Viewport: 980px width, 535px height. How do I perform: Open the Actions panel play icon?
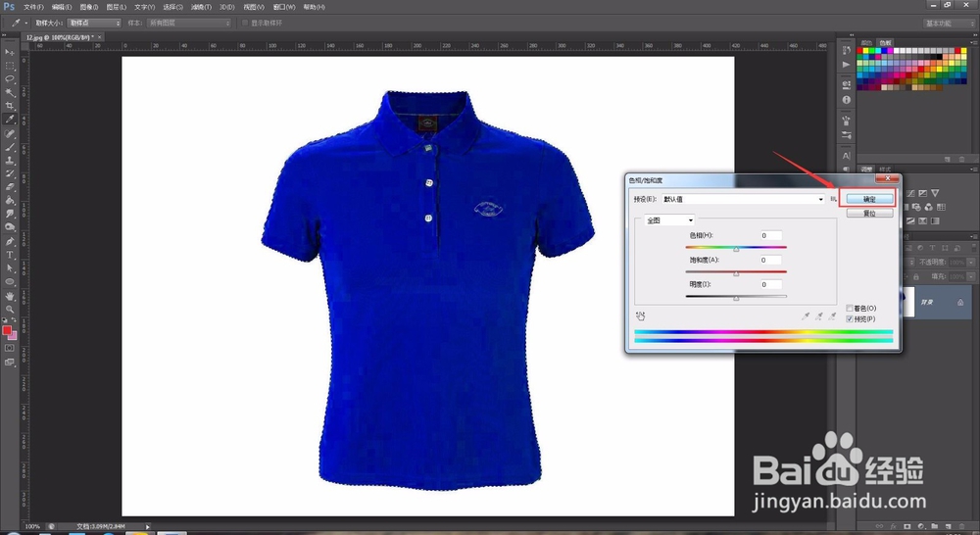point(847,65)
